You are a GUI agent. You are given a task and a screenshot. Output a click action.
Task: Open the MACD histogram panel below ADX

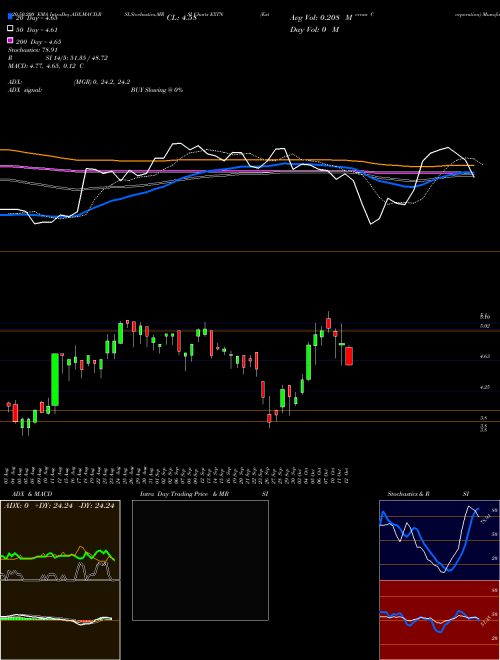tap(60, 620)
